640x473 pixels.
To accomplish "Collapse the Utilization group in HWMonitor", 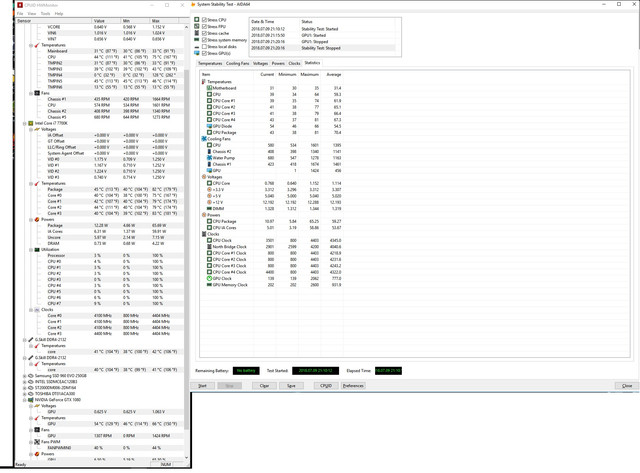I will pyautogui.click(x=31, y=249).
